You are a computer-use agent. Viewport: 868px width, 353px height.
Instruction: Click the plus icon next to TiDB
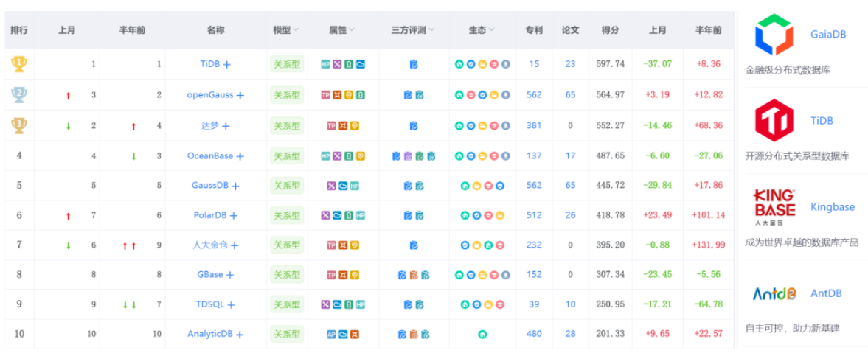click(226, 64)
